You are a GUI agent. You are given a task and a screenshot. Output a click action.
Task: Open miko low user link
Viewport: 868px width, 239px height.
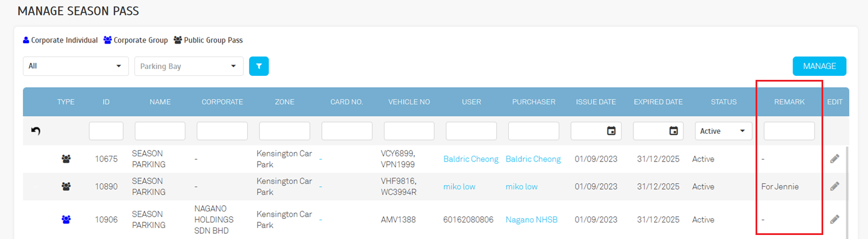459,187
